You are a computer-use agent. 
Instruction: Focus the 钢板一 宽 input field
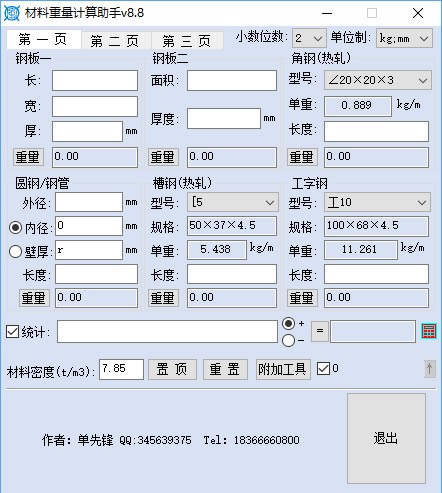(95, 107)
